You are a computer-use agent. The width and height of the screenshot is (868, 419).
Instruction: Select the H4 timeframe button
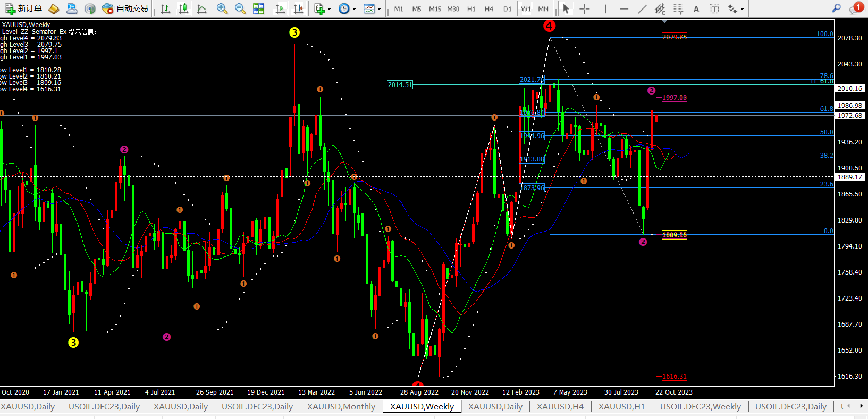pos(489,8)
